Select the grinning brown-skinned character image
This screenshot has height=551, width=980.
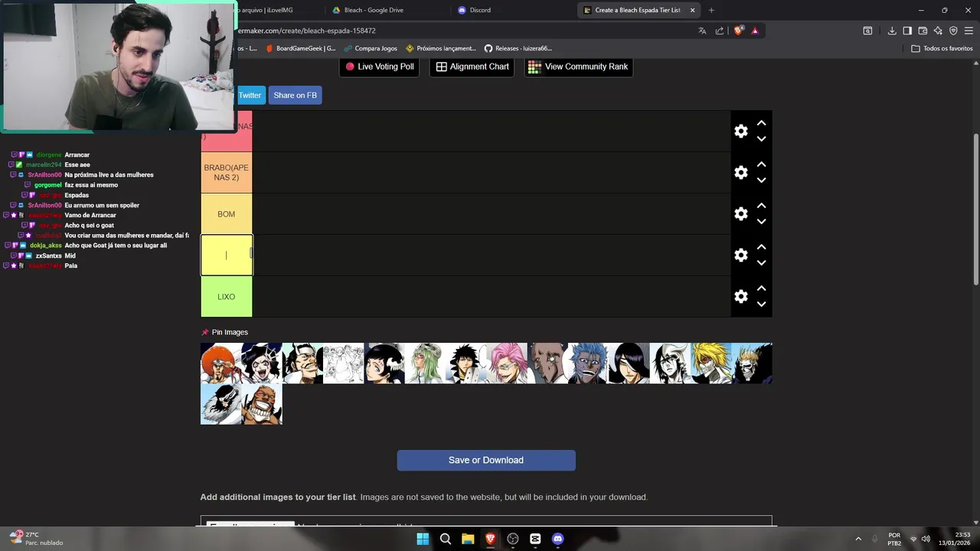click(261, 404)
